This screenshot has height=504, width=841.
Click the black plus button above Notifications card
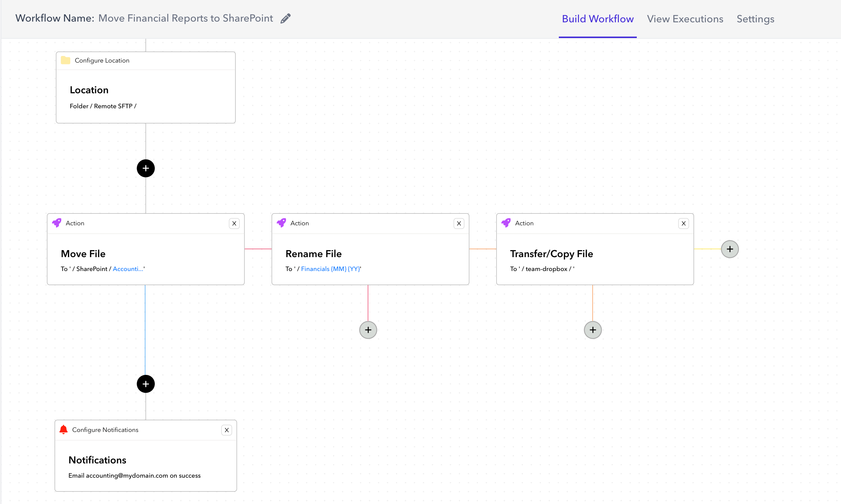pos(146,384)
